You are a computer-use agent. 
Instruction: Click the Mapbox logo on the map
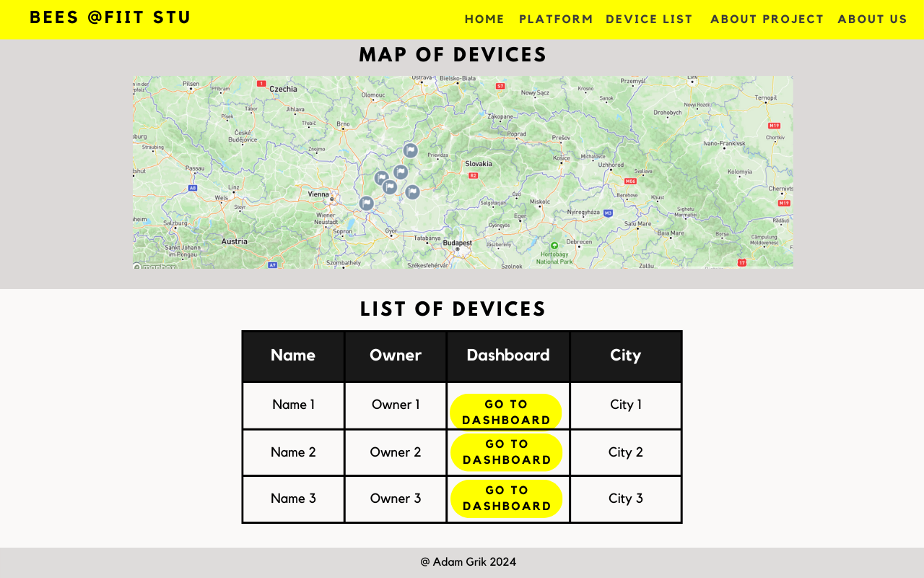[154, 267]
